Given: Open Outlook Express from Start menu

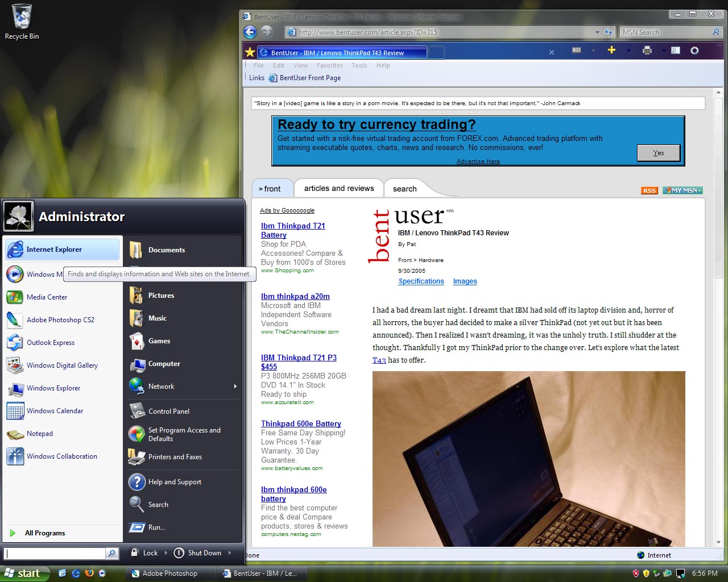Looking at the screenshot, I should click(63, 342).
